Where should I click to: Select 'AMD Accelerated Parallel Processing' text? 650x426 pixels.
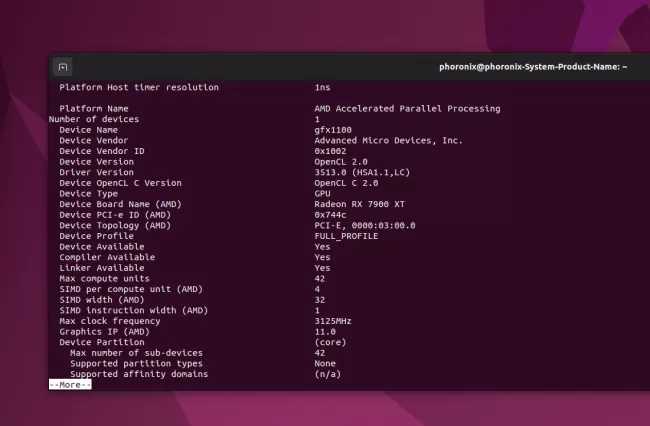coord(407,109)
